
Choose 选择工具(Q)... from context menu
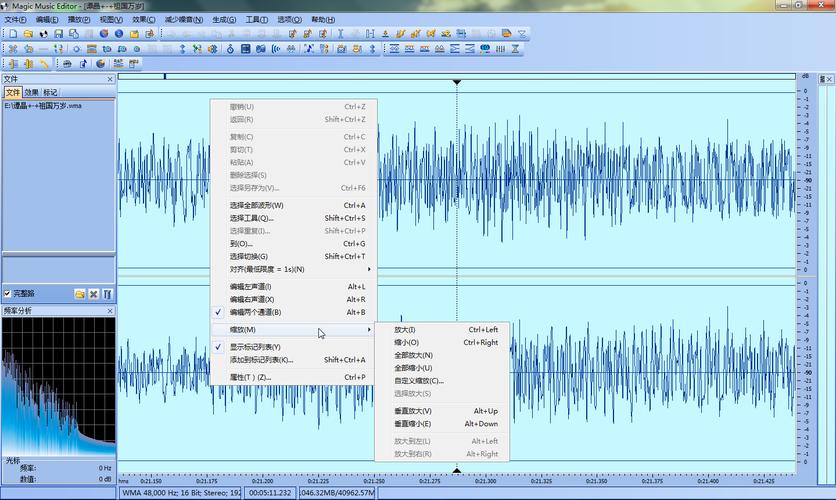tap(294, 219)
